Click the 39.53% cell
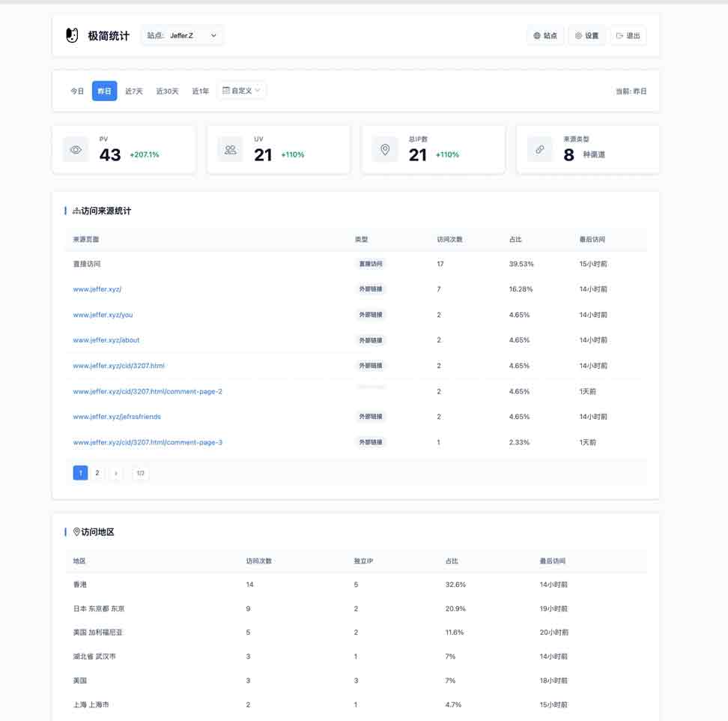This screenshot has height=721, width=728. coord(521,264)
